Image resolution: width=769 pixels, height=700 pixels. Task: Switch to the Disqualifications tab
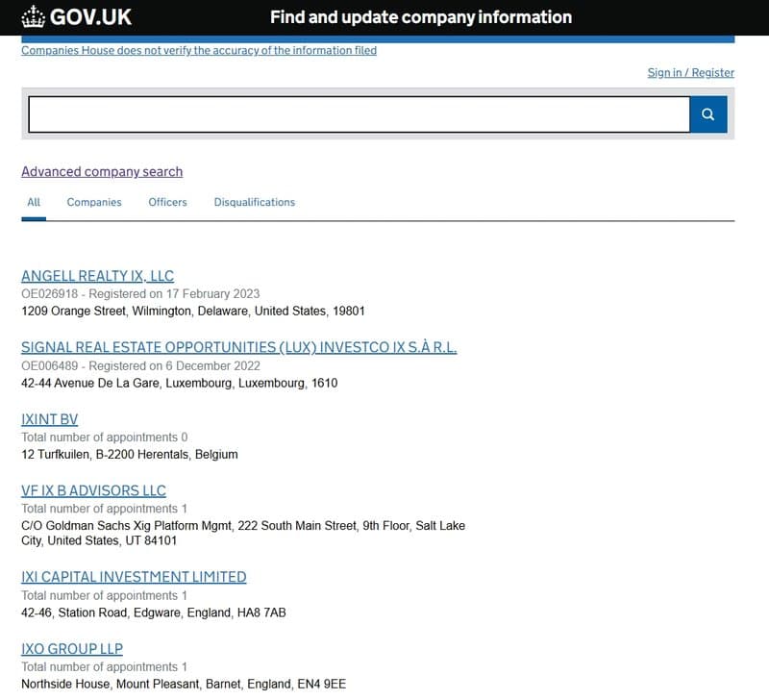point(255,202)
